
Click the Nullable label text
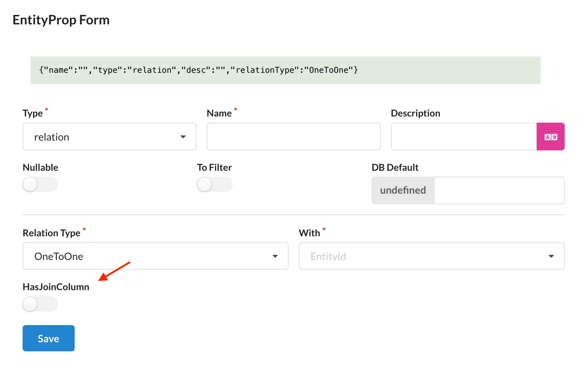(x=40, y=167)
